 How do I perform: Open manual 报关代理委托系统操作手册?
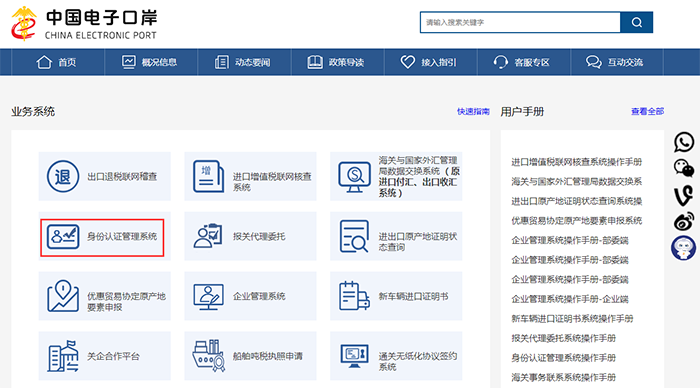click(563, 338)
